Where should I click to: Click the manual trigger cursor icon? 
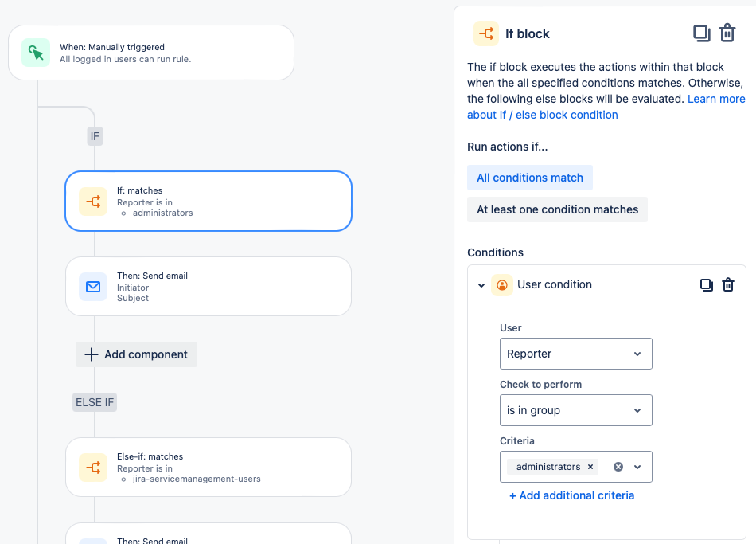[x=36, y=53]
